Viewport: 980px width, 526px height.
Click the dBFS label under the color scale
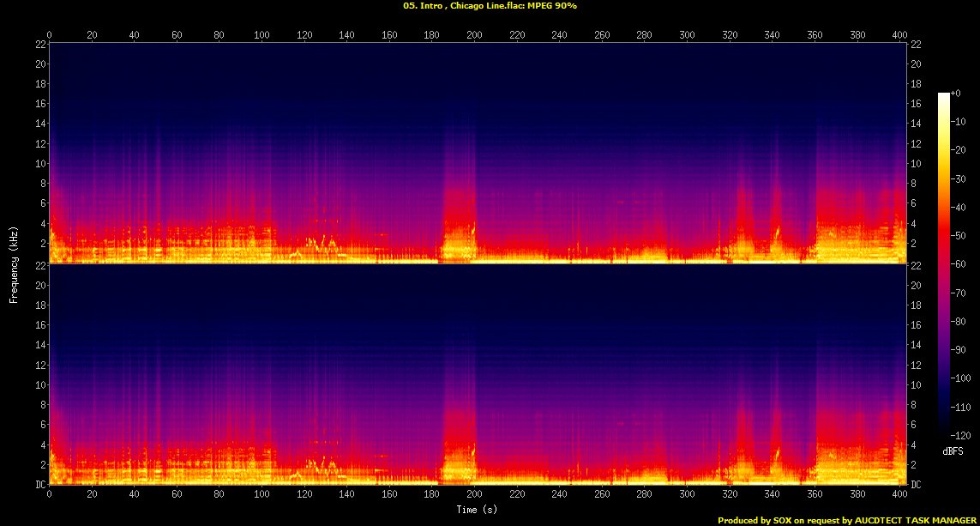coord(952,450)
